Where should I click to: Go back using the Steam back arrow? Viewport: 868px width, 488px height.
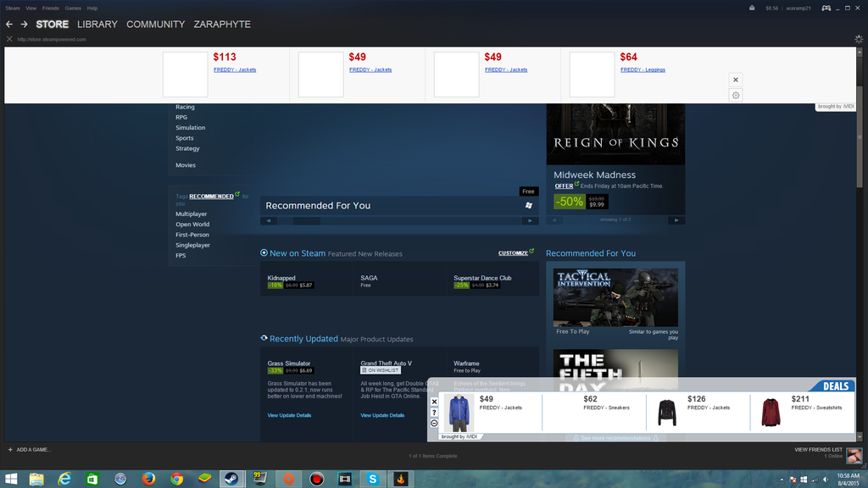coord(9,25)
